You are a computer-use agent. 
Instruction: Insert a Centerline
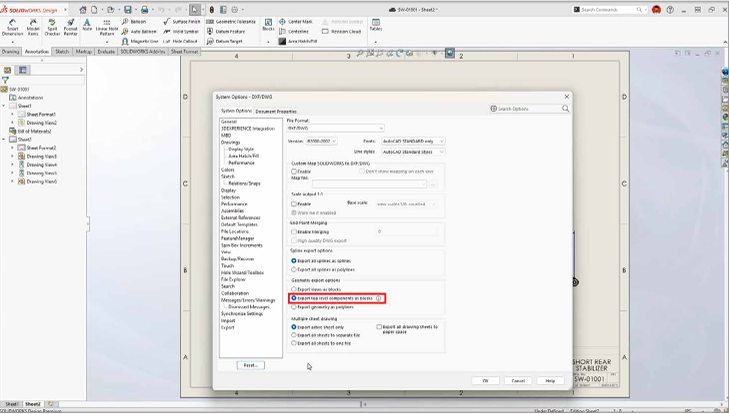click(x=294, y=31)
